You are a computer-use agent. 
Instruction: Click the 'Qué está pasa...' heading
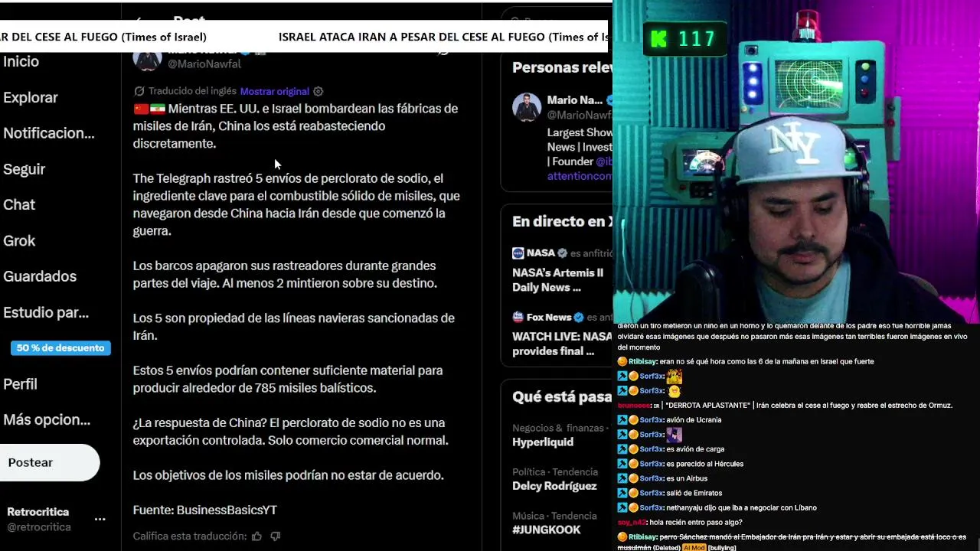pos(562,397)
